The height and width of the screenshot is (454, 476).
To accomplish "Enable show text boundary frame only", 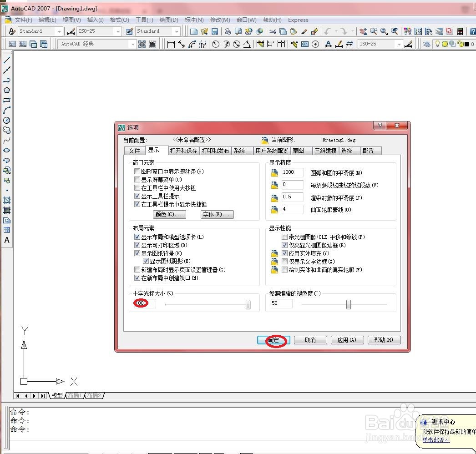I will coord(284,261).
